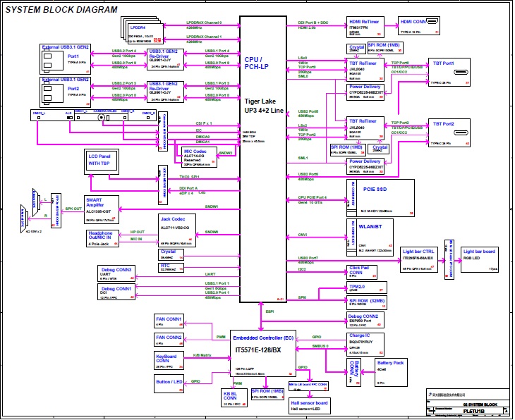
Task: Click the HDMI connector symbol in HDMI CONN block
Action: click(x=432, y=22)
